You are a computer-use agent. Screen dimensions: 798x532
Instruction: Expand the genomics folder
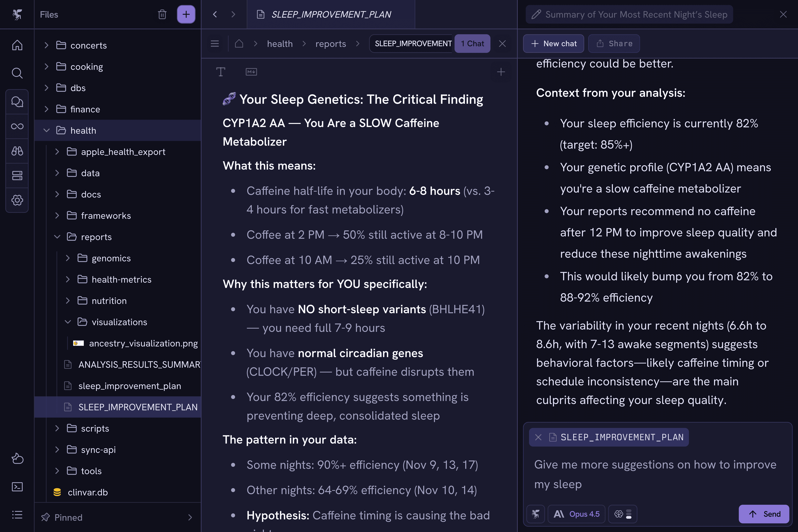pyautogui.click(x=68, y=258)
